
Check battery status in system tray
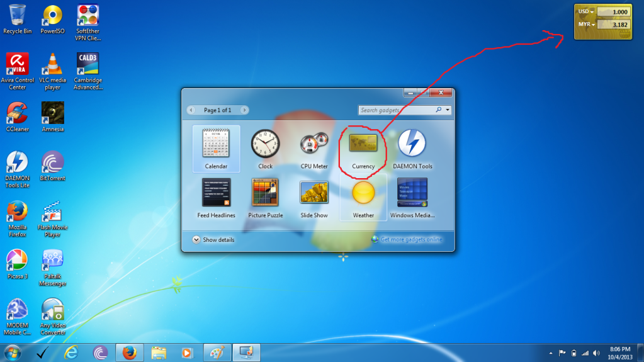pos(573,353)
